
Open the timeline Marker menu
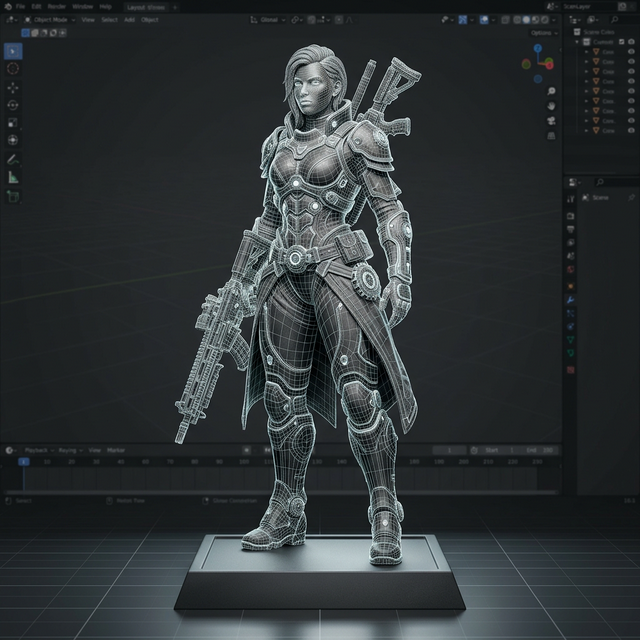point(116,450)
